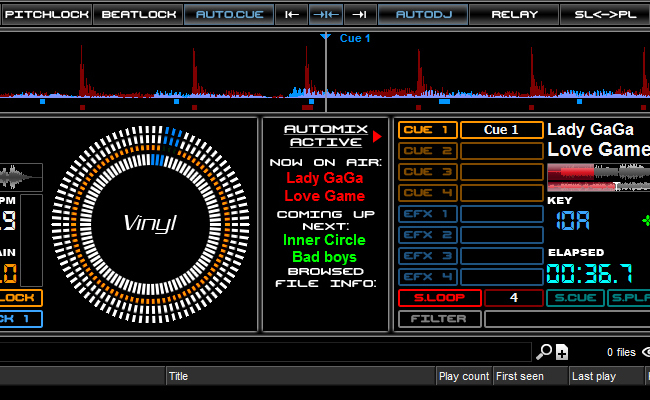Click Inner Circle coming up next
This screenshot has width=650, height=400.
coord(324,240)
